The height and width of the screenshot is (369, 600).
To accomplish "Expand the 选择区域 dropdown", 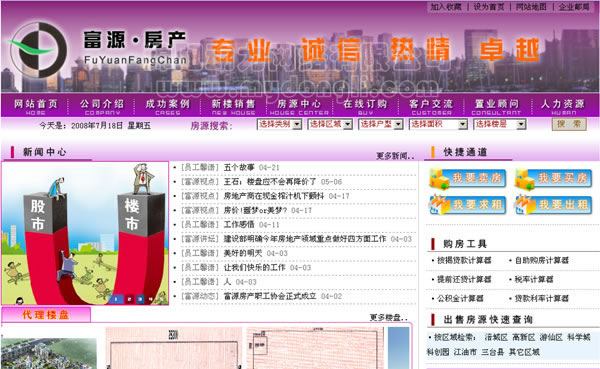I will click(330, 124).
